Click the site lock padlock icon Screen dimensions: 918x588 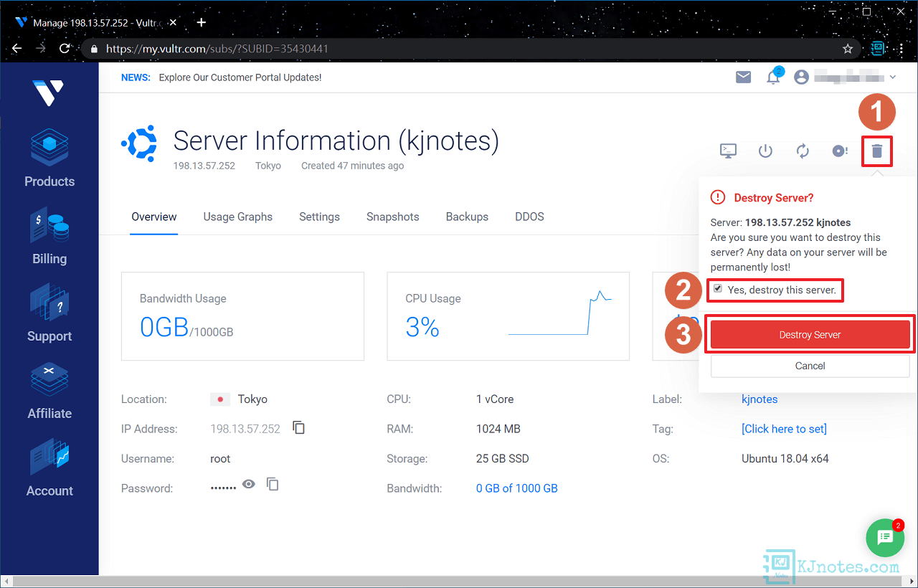pyautogui.click(x=94, y=49)
